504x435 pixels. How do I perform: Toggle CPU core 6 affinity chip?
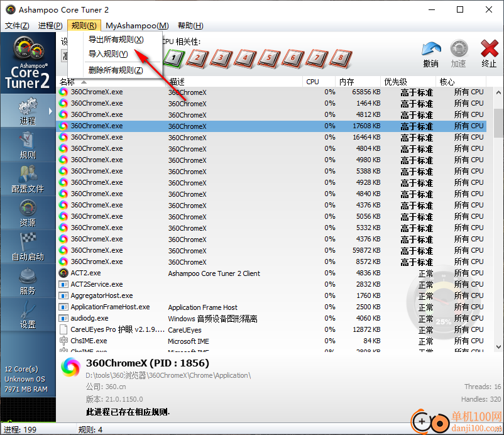(293, 58)
